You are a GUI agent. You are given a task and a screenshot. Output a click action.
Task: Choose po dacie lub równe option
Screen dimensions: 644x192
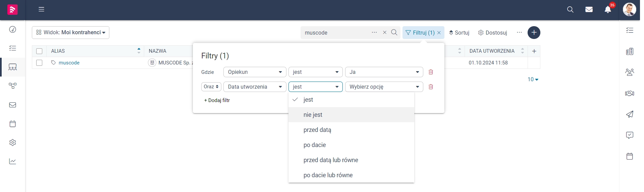351,175
